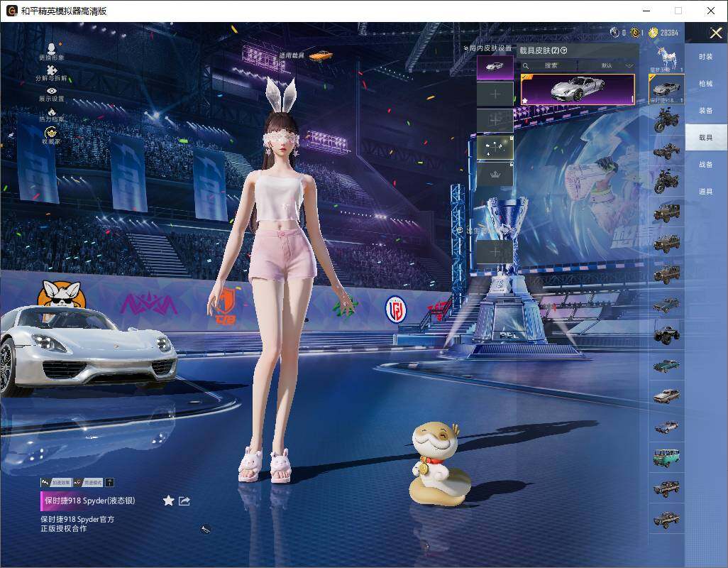
Task: Switch to 枪械 tab
Action: tap(706, 84)
